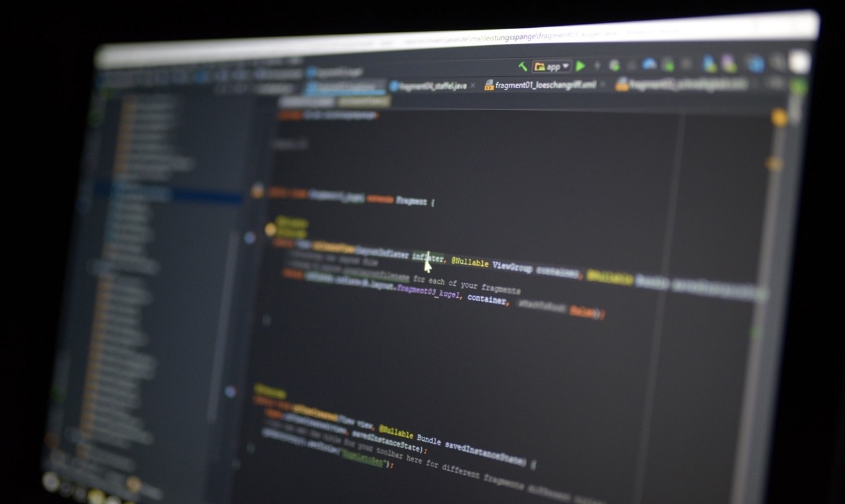845x504 pixels.
Task: Click the purple toolbar icon beside search
Action: pyautogui.click(x=729, y=63)
